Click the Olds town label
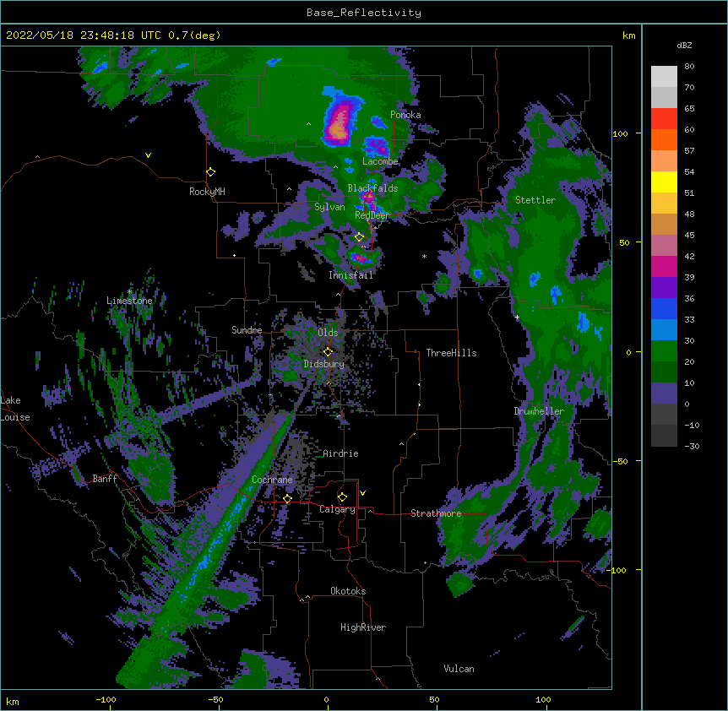The height and width of the screenshot is (711, 728). (x=328, y=333)
